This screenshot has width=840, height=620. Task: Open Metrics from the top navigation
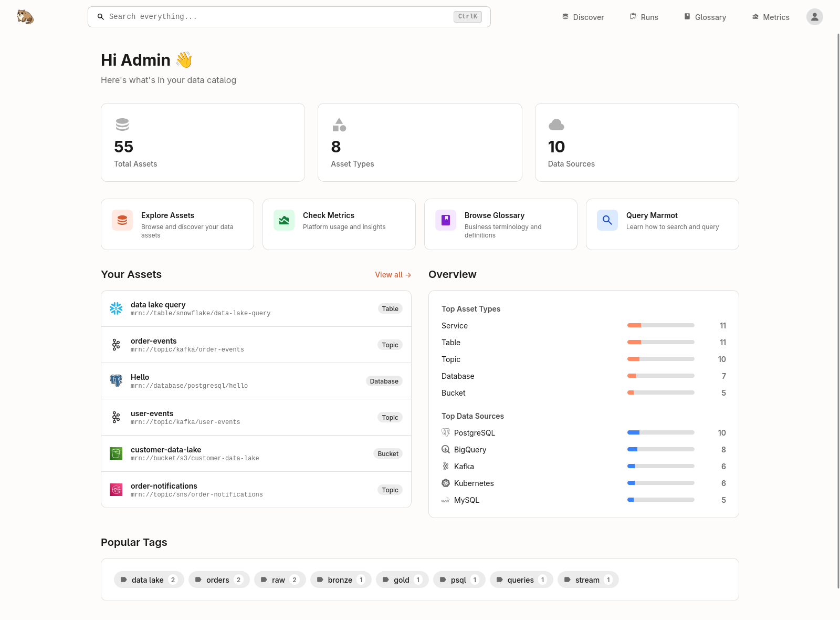click(770, 17)
